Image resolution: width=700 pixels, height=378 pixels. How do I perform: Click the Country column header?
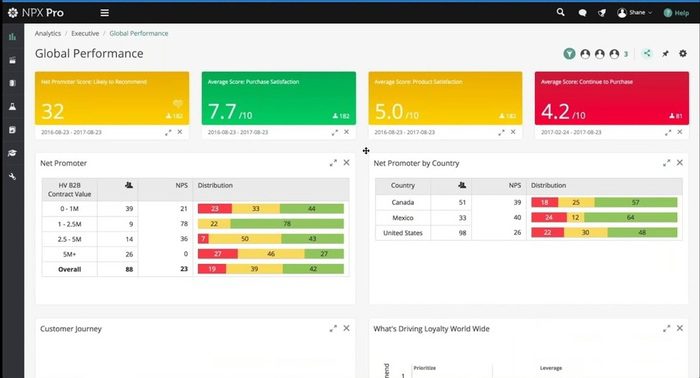403,186
